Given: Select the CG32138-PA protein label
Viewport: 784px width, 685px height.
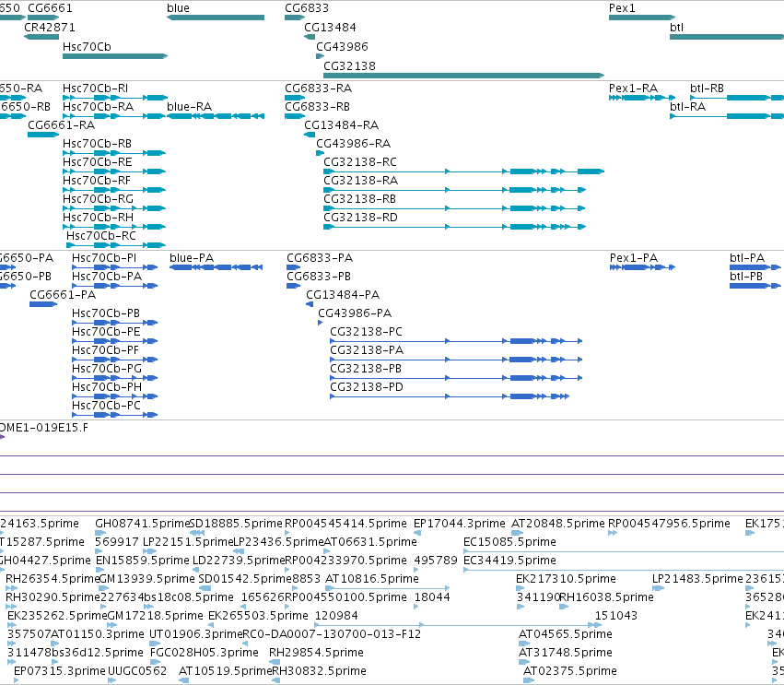Looking at the screenshot, I should (367, 350).
